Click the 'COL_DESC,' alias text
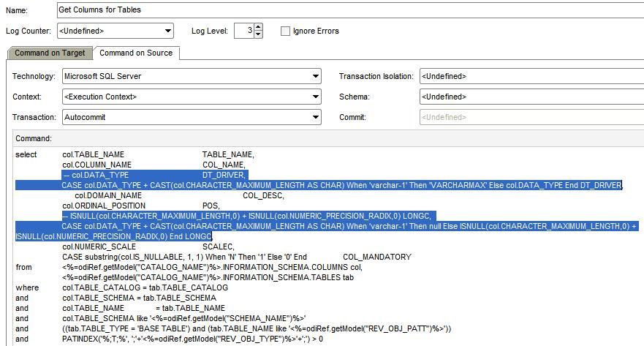This screenshot has height=346, width=644. point(263,195)
